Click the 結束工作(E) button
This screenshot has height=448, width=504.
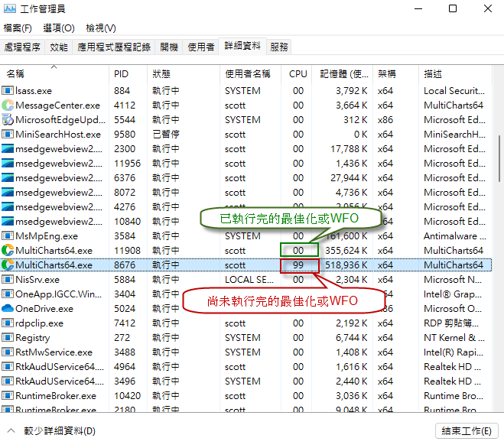[x=467, y=431]
